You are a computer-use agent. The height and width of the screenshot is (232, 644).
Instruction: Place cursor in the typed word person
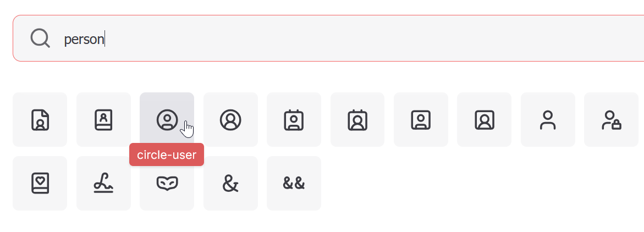click(x=84, y=40)
